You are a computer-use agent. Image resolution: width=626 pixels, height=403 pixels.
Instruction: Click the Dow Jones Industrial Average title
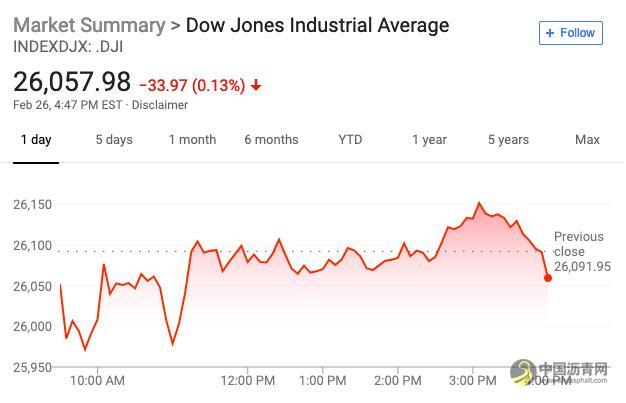pyautogui.click(x=317, y=25)
